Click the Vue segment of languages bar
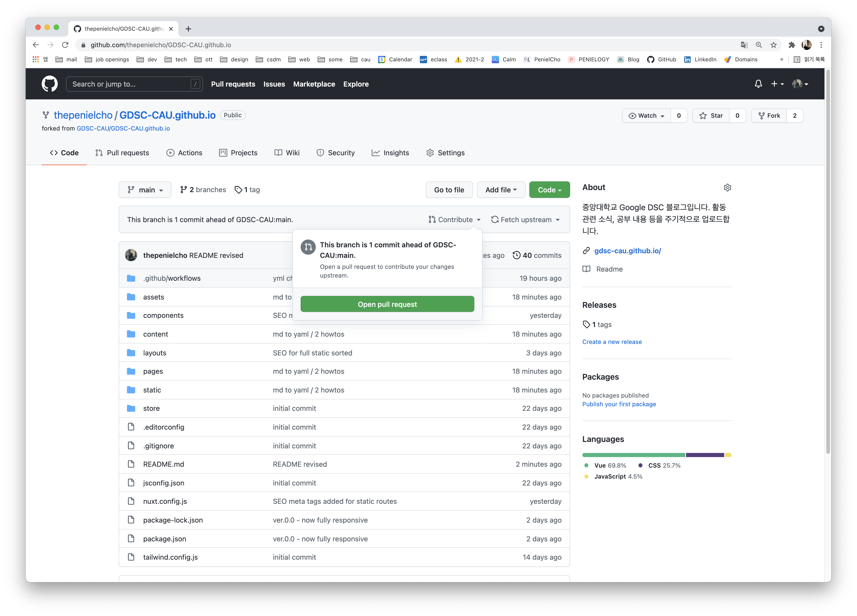The image size is (857, 616). (634, 455)
